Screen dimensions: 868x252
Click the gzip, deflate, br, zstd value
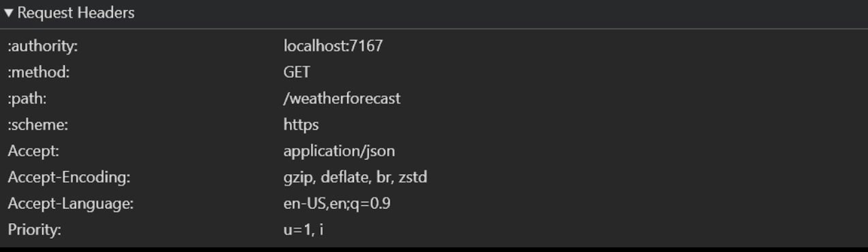click(355, 177)
